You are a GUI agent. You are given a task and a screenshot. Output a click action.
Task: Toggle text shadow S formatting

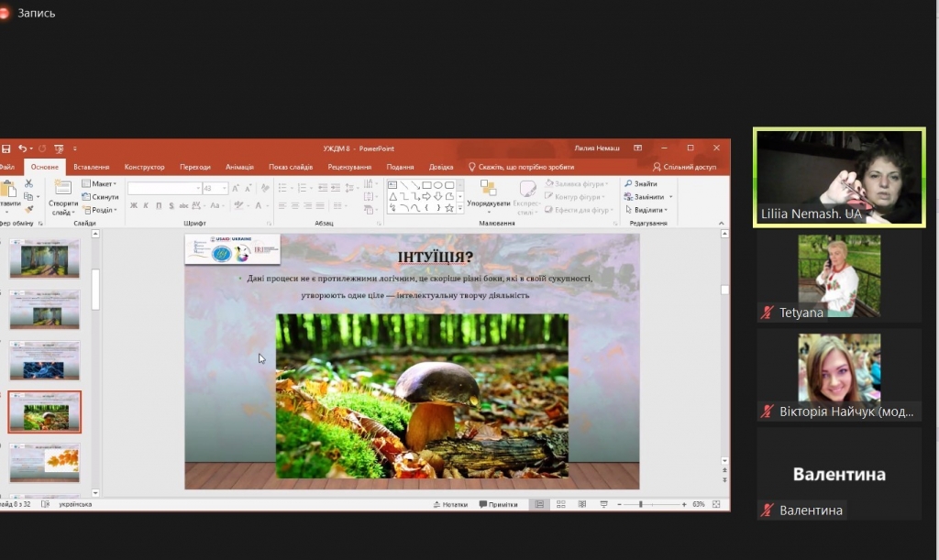coord(171,206)
